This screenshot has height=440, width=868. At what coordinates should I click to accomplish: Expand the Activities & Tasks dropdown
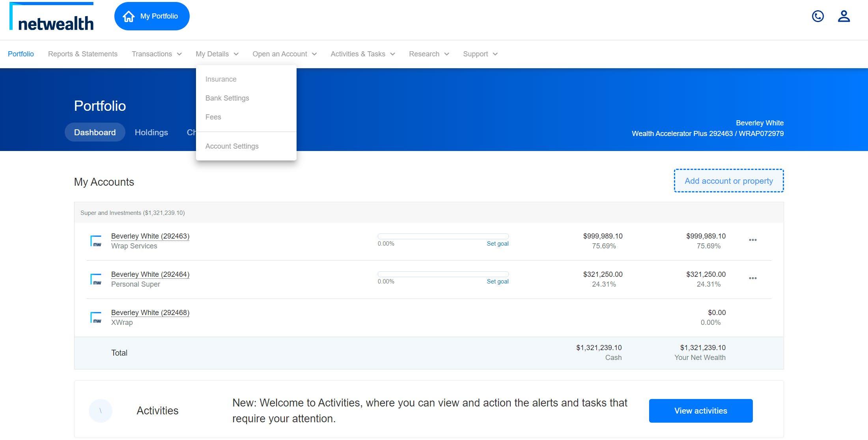tap(362, 54)
